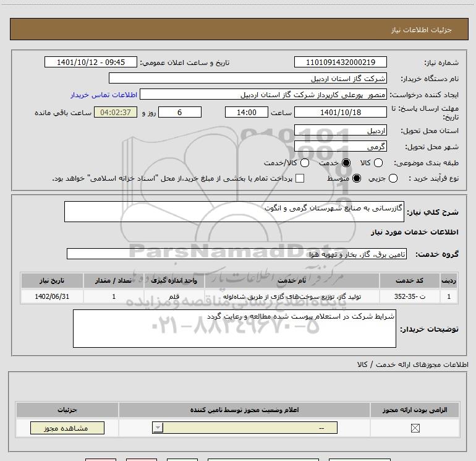This screenshot has width=476, height=461.
Task: Click the مشاهده مجوز button
Action: (x=67, y=428)
